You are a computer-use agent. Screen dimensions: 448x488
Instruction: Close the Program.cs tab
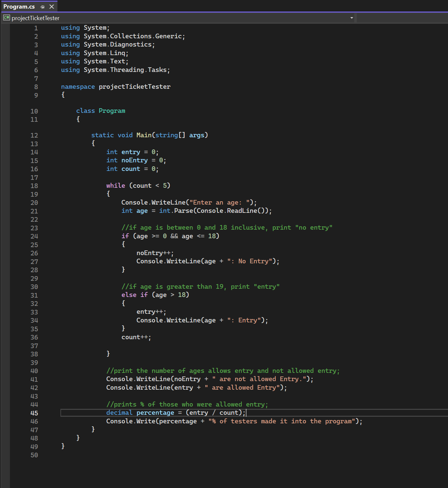point(52,7)
